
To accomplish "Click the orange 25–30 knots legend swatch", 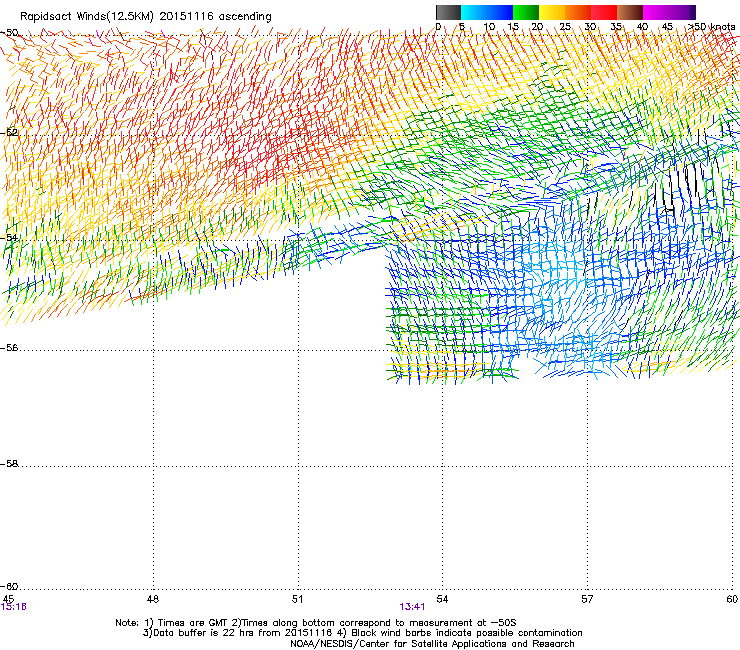I will [578, 12].
